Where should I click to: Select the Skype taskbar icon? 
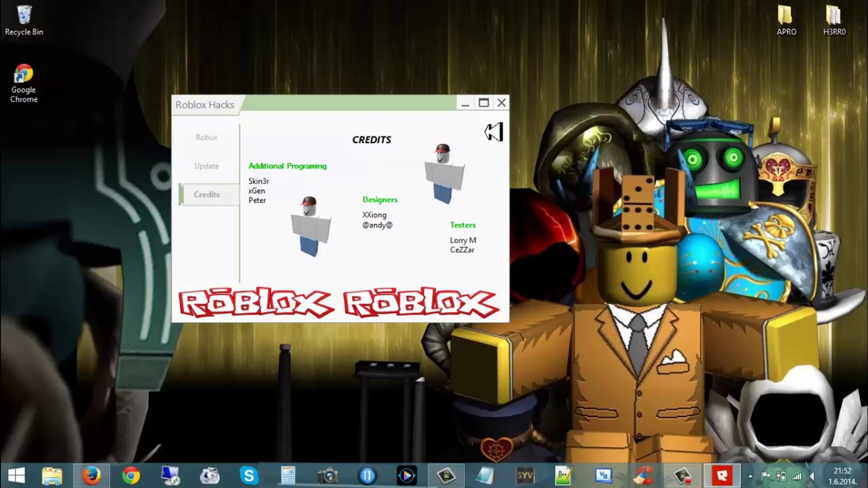tap(249, 475)
